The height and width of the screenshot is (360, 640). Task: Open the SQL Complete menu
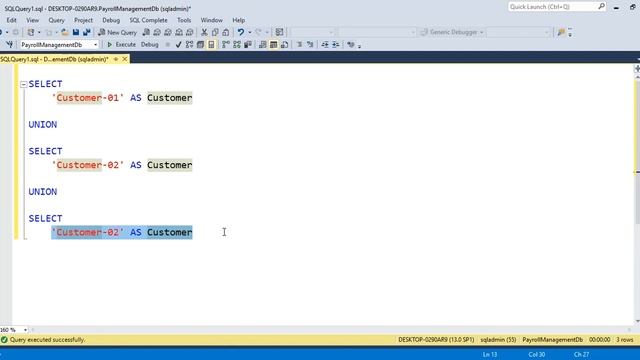point(149,20)
